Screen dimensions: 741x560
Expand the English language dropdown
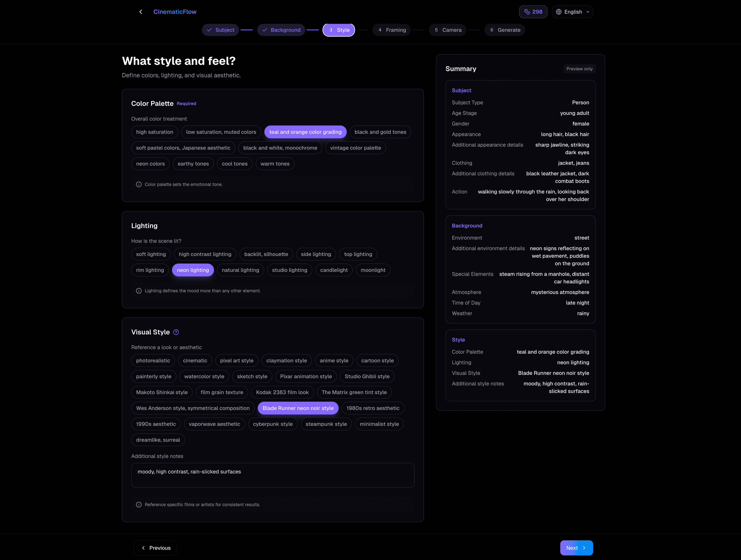click(572, 11)
